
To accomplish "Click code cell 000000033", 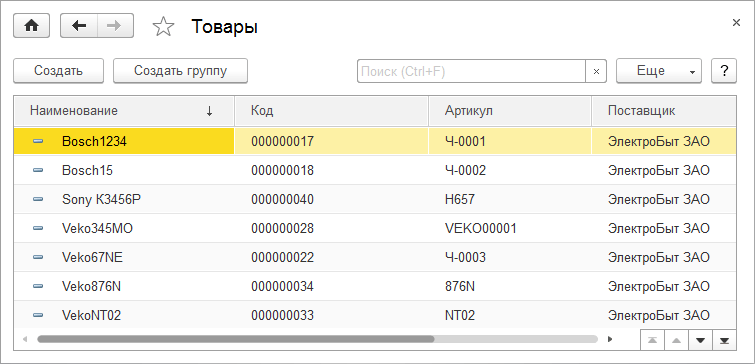I will pos(331,315).
